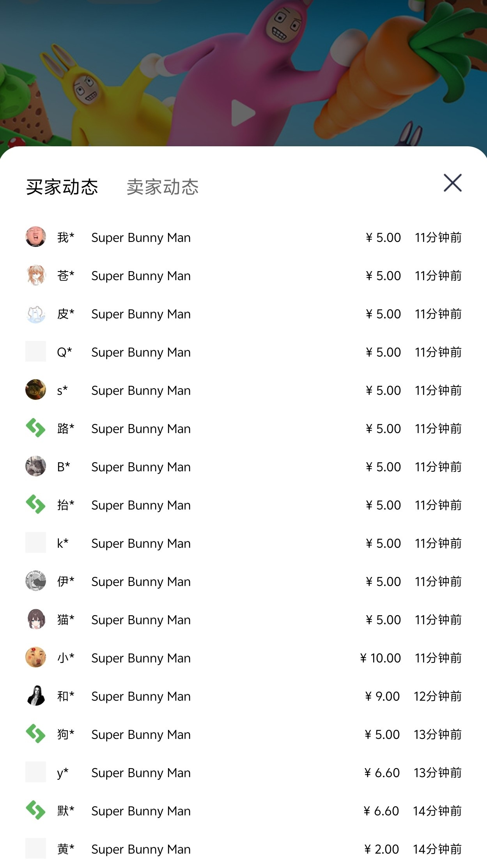
Task: Tap the green logo avatar of 默*
Action: tap(35, 810)
